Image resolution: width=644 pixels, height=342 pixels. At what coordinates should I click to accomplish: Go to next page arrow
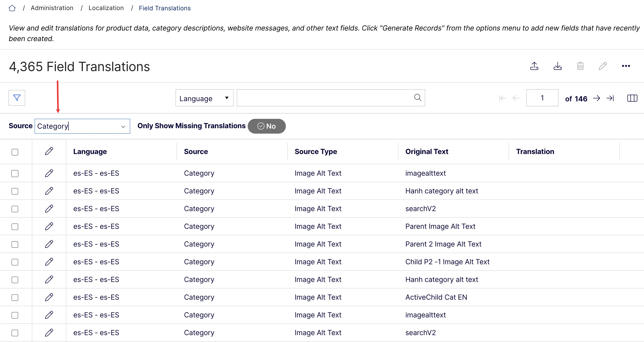(597, 98)
